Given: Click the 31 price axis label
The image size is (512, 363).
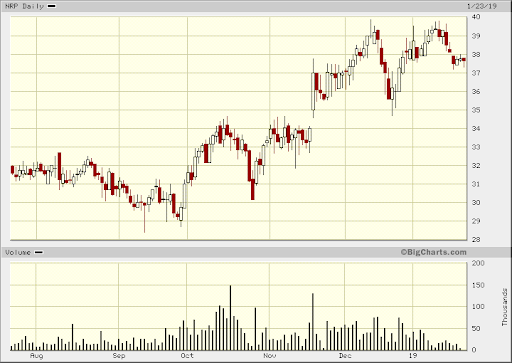Looking at the screenshot, I should pos(476,184).
